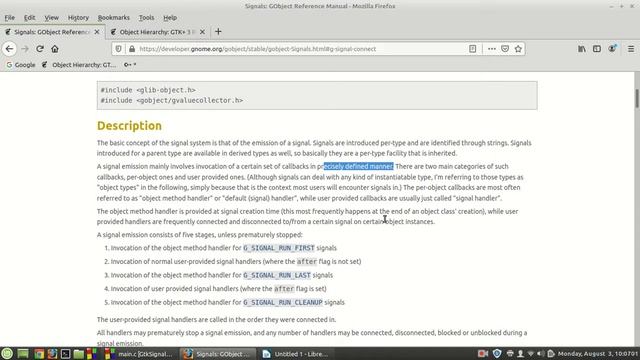Launch Chrome from the taskbar
The image size is (640, 360).
[39, 353]
